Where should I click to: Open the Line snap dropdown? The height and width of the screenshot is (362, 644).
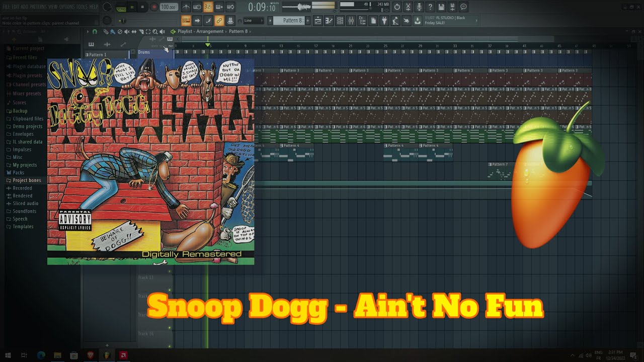(x=254, y=21)
